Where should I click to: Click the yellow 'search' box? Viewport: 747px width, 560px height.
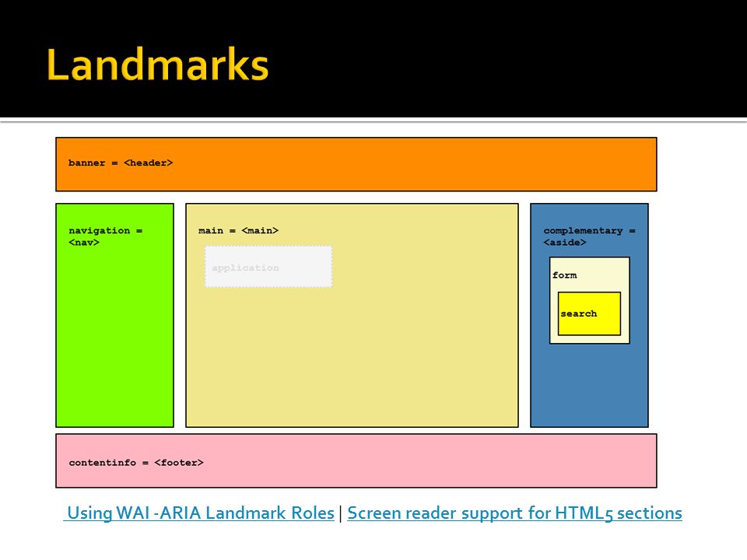(589, 313)
